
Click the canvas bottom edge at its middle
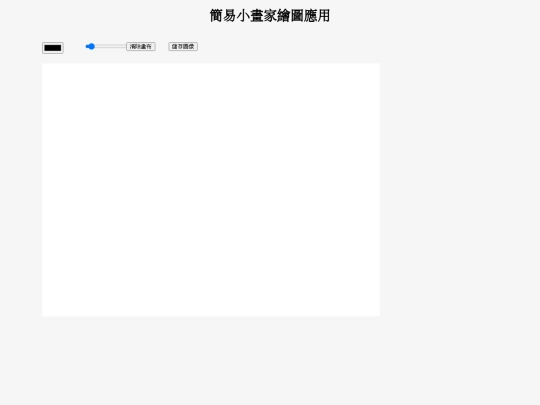click(211, 315)
